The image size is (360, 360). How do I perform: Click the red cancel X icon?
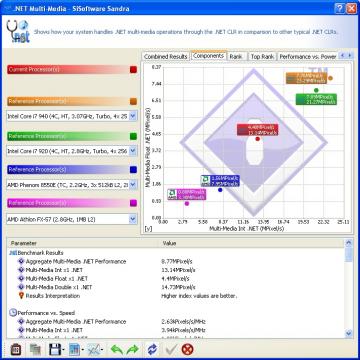(x=188, y=349)
